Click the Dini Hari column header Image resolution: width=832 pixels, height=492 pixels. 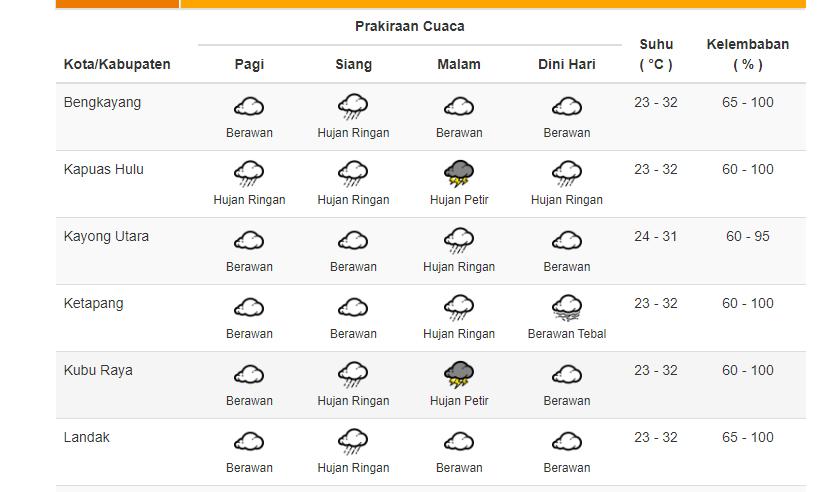(x=567, y=64)
